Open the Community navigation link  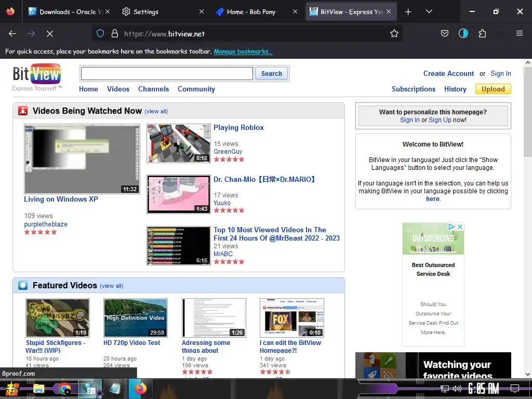coord(196,89)
